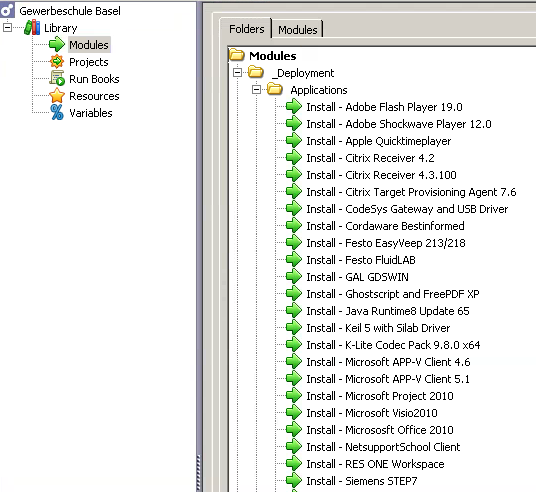Click the Variables percent icon
536x492 pixels.
57,112
